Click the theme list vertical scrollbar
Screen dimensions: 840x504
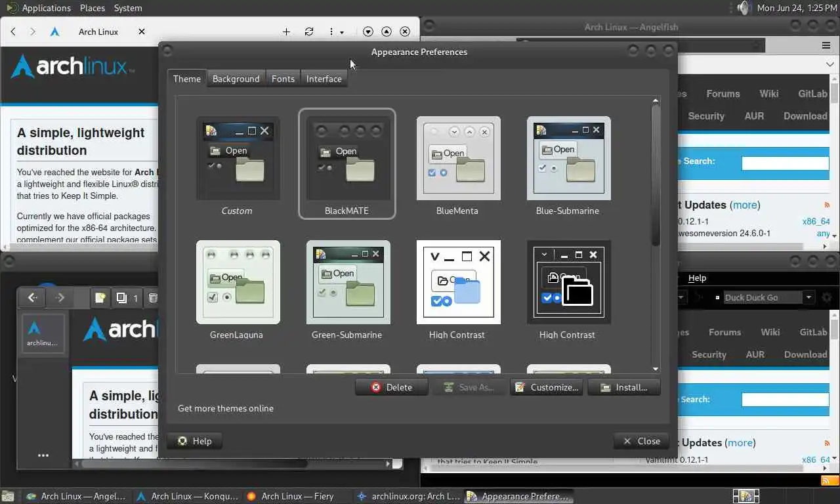click(x=656, y=175)
